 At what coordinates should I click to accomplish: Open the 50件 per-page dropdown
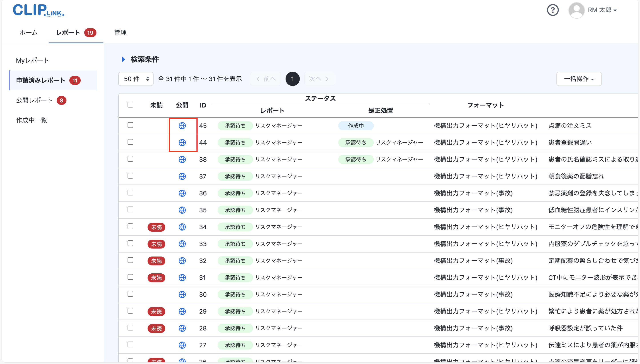[136, 79]
